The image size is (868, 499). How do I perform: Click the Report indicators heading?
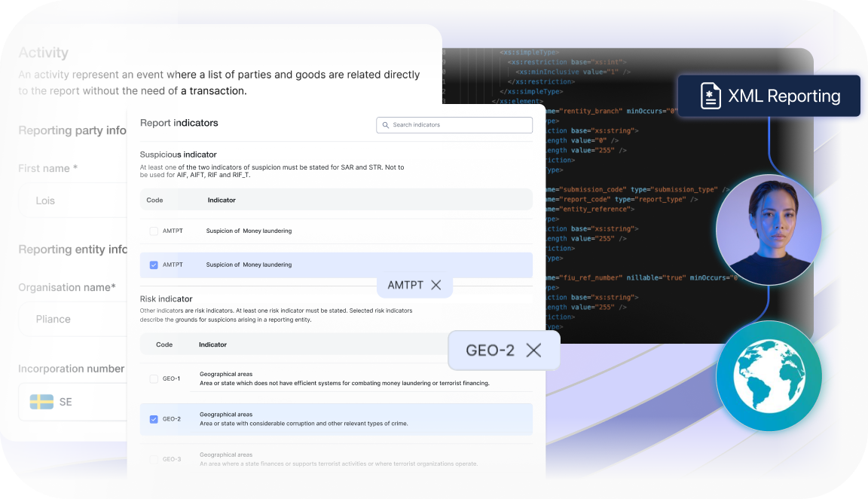179,123
